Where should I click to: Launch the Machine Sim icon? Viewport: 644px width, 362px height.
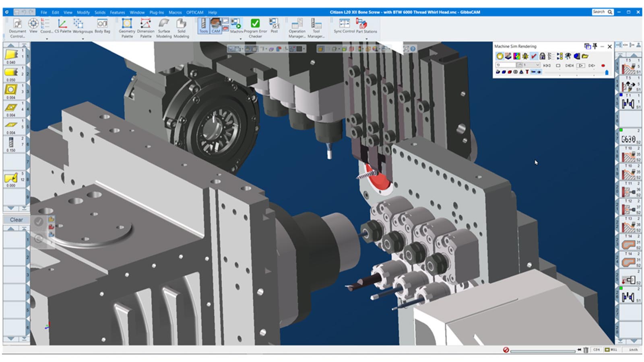236,26
